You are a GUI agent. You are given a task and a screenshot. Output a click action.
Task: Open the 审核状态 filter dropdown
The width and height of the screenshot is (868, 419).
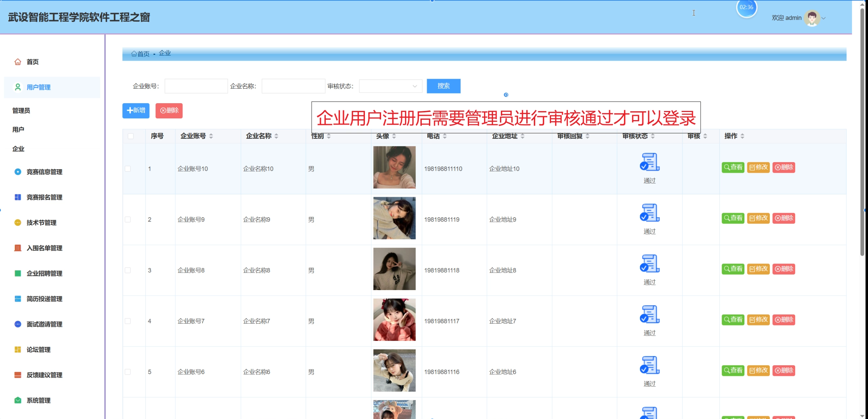[390, 86]
